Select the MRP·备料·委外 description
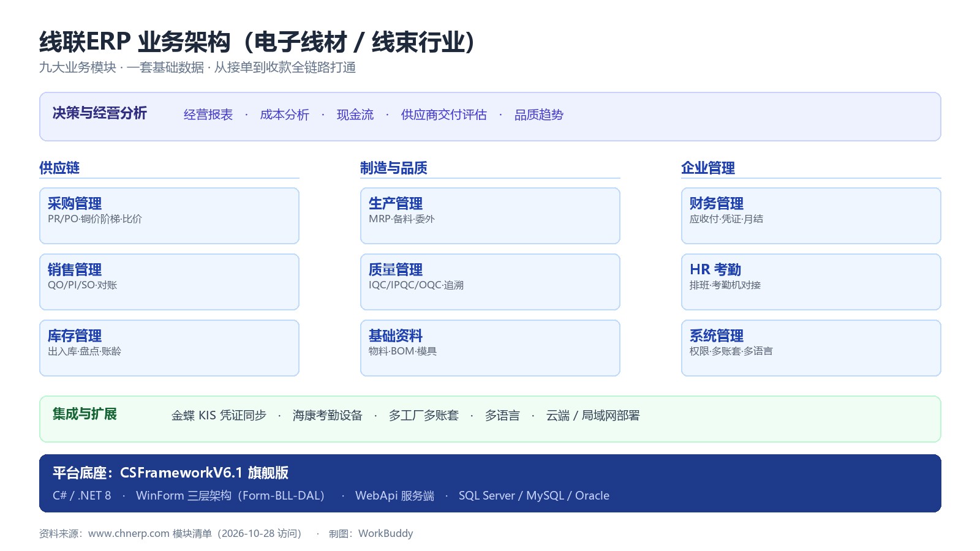 402,219
